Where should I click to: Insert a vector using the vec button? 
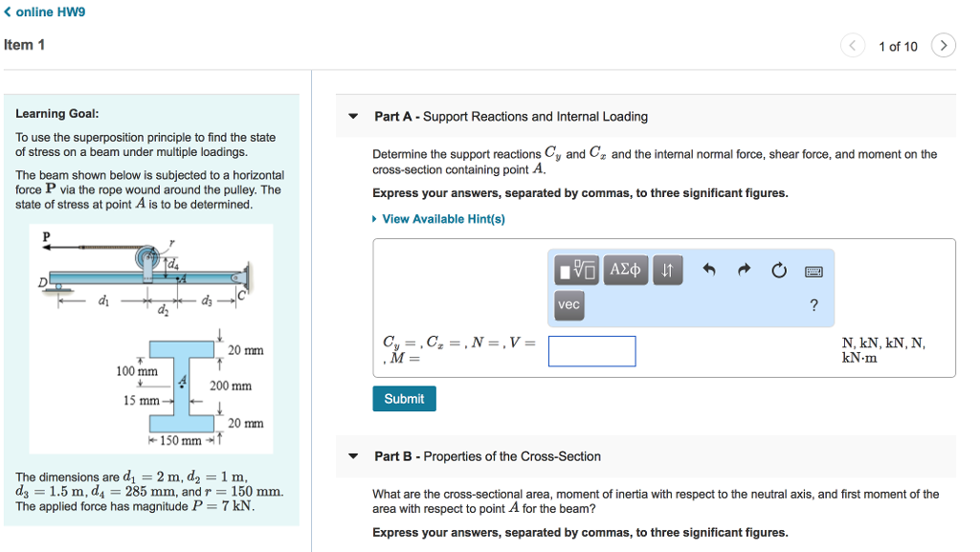click(568, 304)
